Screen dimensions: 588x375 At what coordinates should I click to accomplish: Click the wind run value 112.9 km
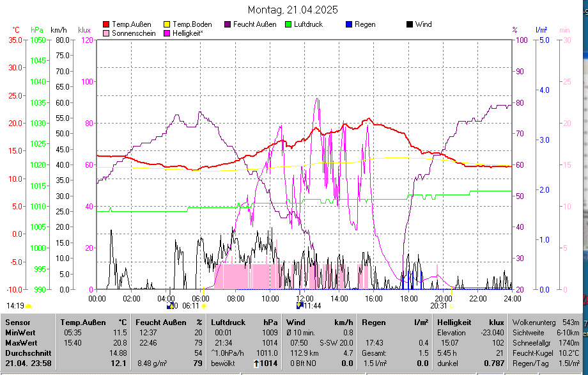(x=304, y=353)
